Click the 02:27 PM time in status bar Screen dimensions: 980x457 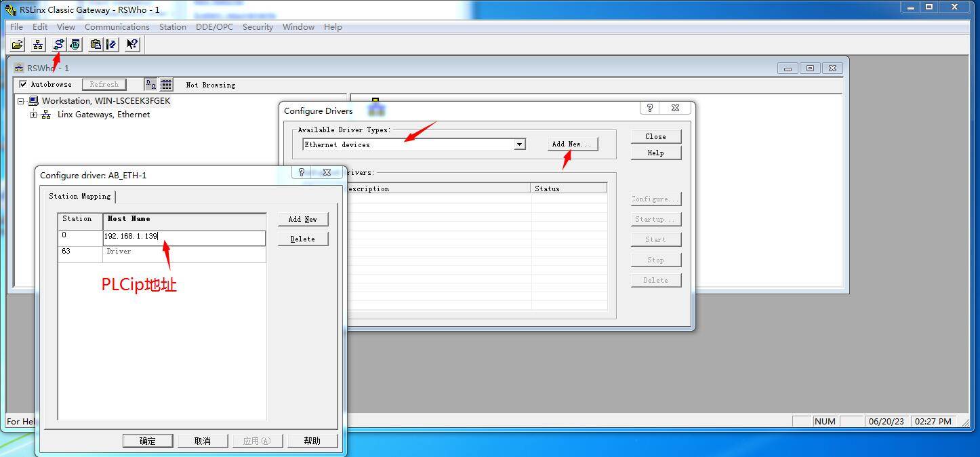(933, 421)
